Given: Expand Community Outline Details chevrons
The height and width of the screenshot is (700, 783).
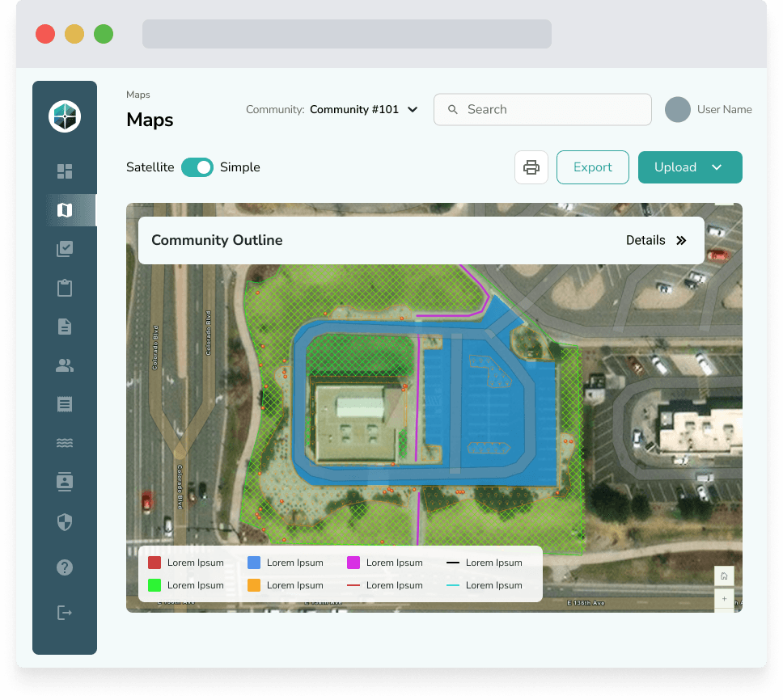Looking at the screenshot, I should click(680, 241).
